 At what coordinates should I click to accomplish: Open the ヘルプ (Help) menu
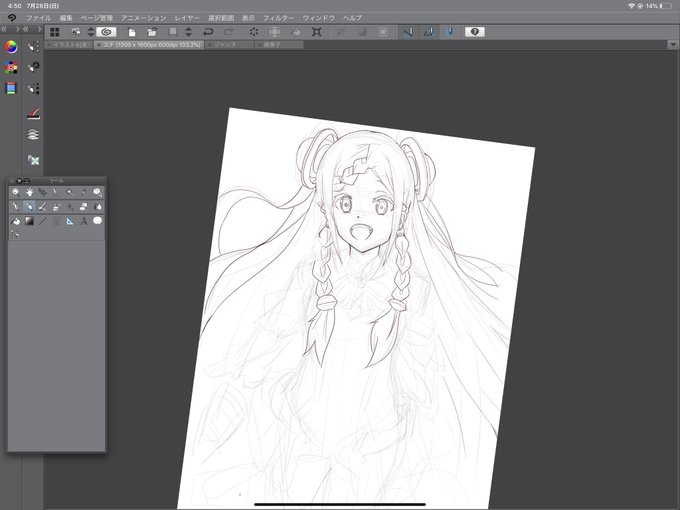(x=352, y=18)
